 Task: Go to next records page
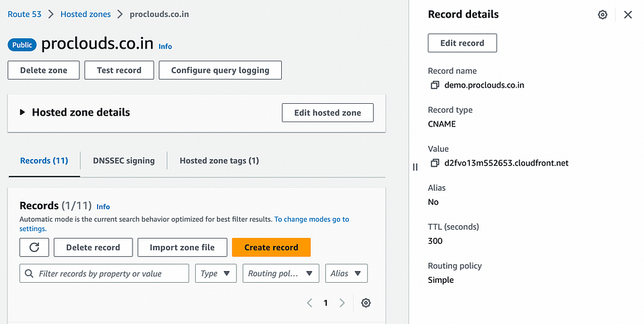click(x=342, y=303)
